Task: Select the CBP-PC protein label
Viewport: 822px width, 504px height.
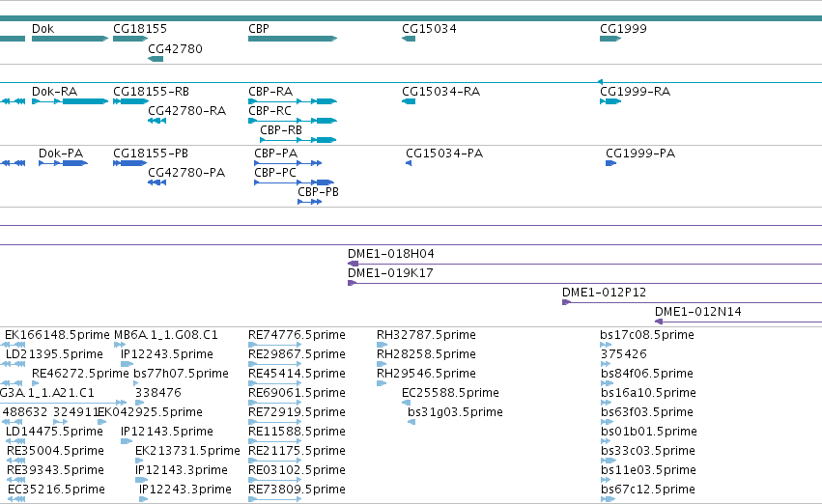Action: point(275,173)
